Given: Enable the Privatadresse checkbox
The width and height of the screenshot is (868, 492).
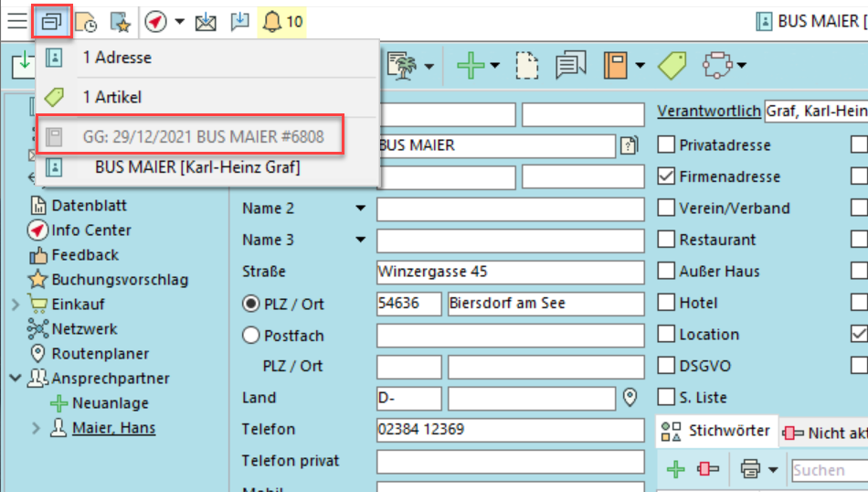Looking at the screenshot, I should click(x=667, y=145).
